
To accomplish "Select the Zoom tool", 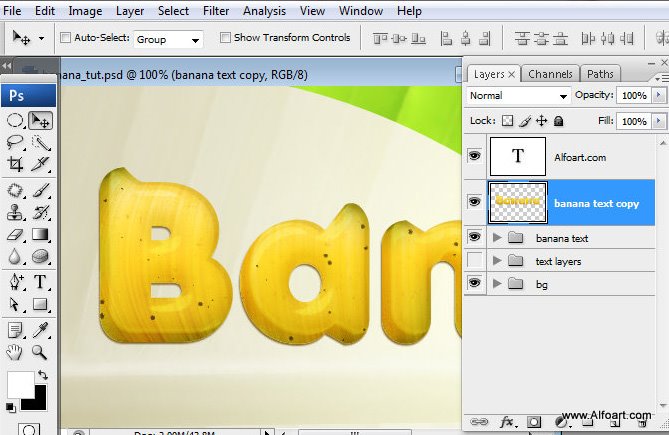I will [41, 352].
